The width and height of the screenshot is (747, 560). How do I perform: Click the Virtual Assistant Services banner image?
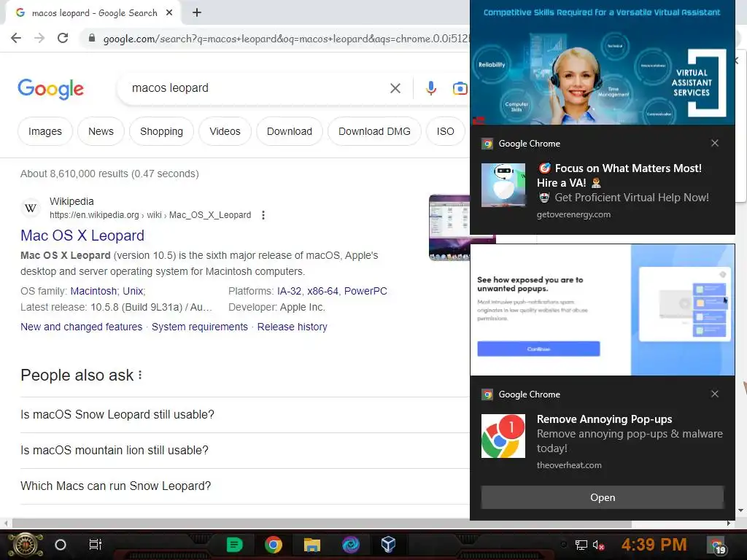pos(602,63)
